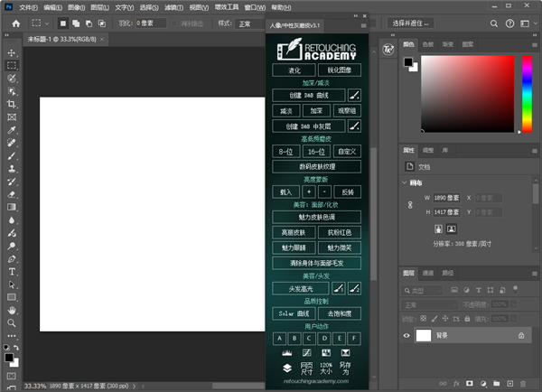The image size is (542, 392).
Task: Select the Horizontal Type tool
Action: pyautogui.click(x=12, y=271)
